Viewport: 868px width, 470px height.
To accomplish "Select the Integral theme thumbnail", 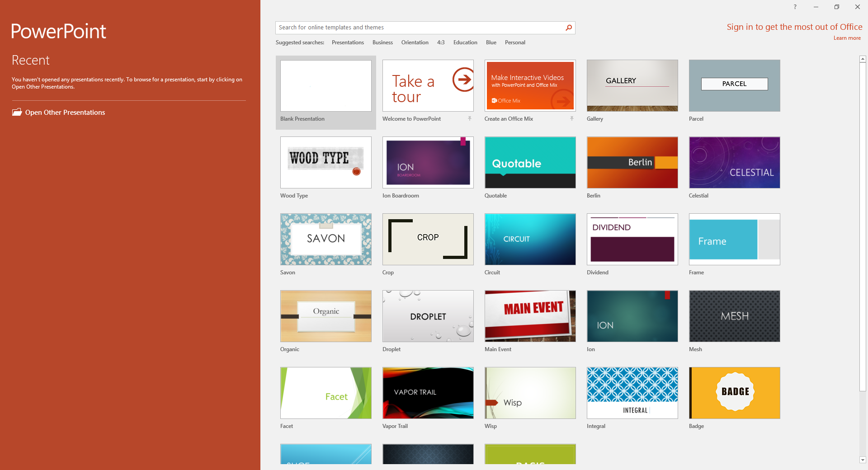I will (632, 393).
